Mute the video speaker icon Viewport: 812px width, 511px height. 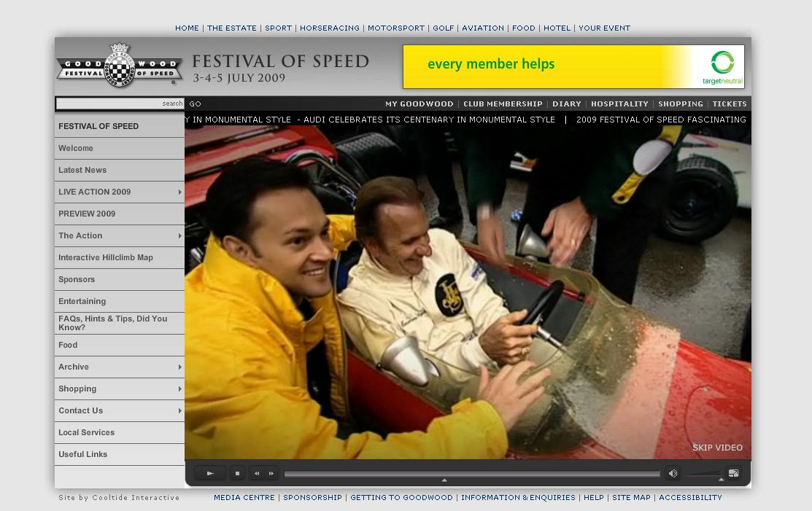pos(673,474)
